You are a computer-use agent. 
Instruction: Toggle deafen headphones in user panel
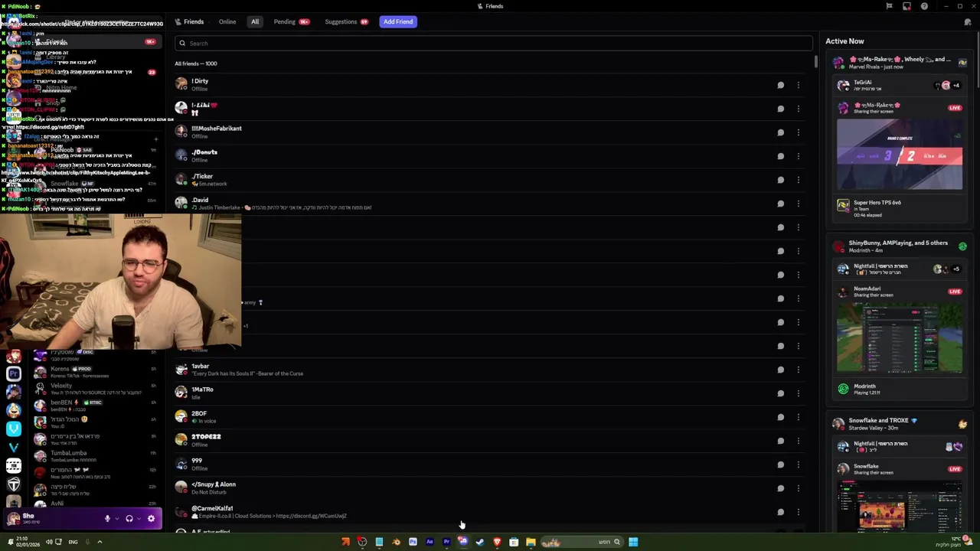[x=129, y=519]
